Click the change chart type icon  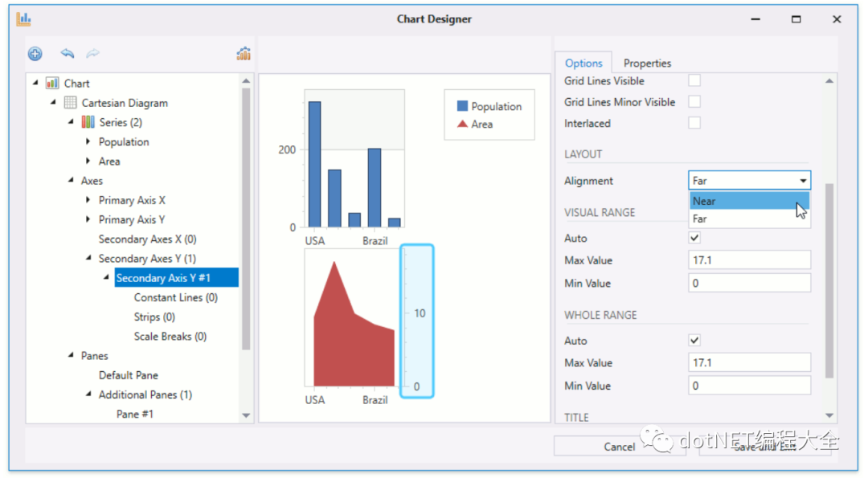[x=244, y=53]
